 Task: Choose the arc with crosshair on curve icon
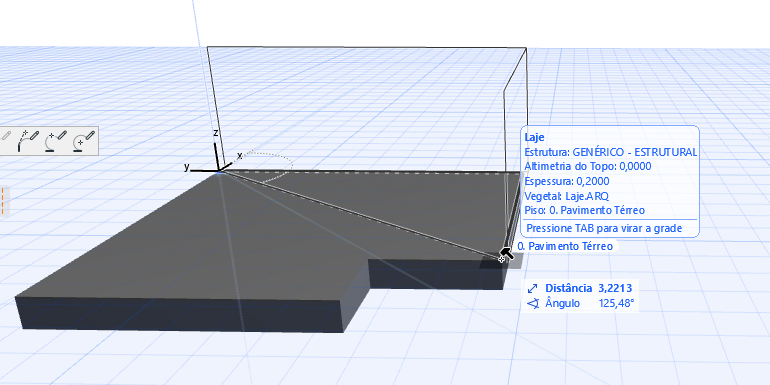pyautogui.click(x=55, y=141)
